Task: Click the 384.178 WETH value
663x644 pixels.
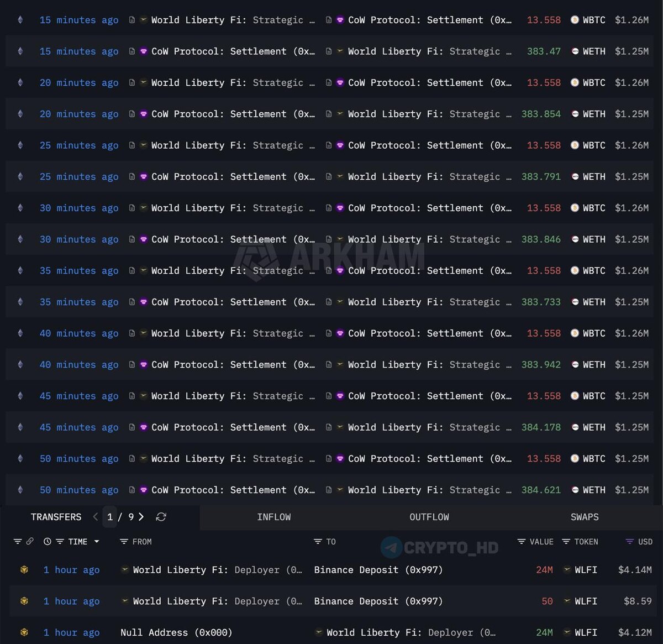Action: pyautogui.click(x=541, y=427)
